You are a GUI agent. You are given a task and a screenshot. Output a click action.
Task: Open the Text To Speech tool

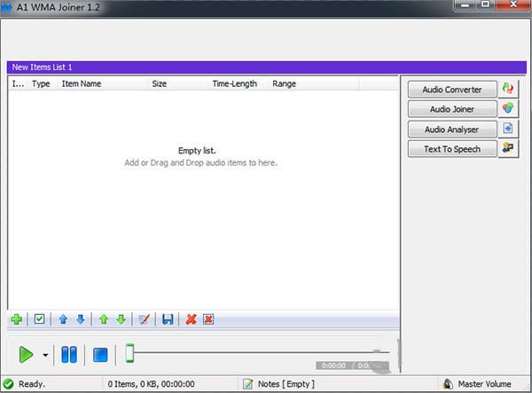(452, 149)
